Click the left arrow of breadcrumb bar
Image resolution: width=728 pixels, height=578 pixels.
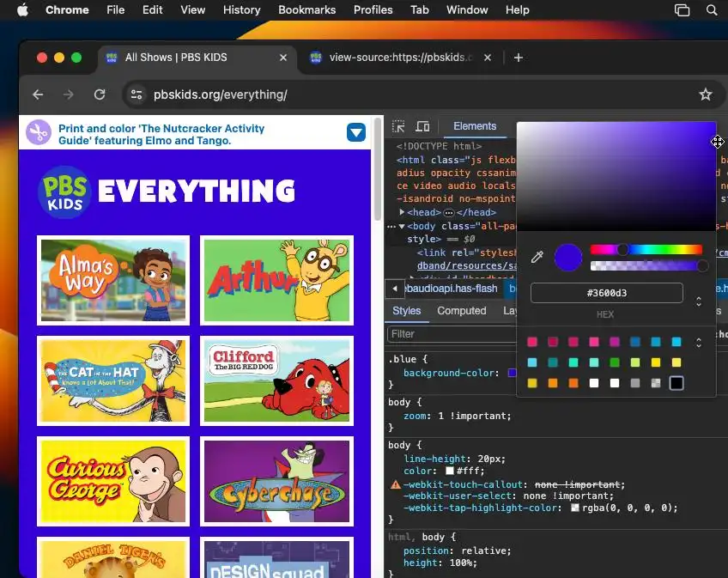(x=395, y=289)
